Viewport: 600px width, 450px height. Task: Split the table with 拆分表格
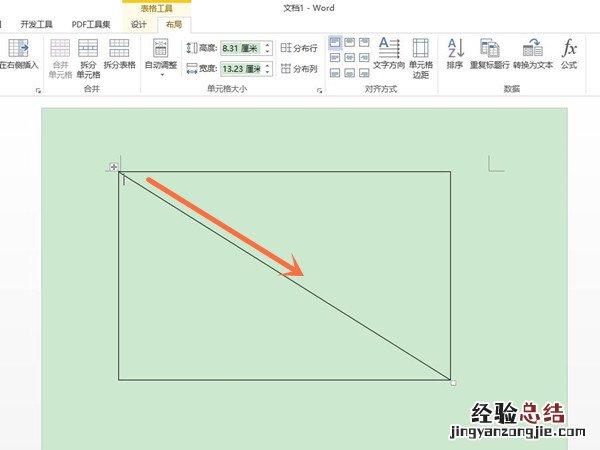point(119,55)
